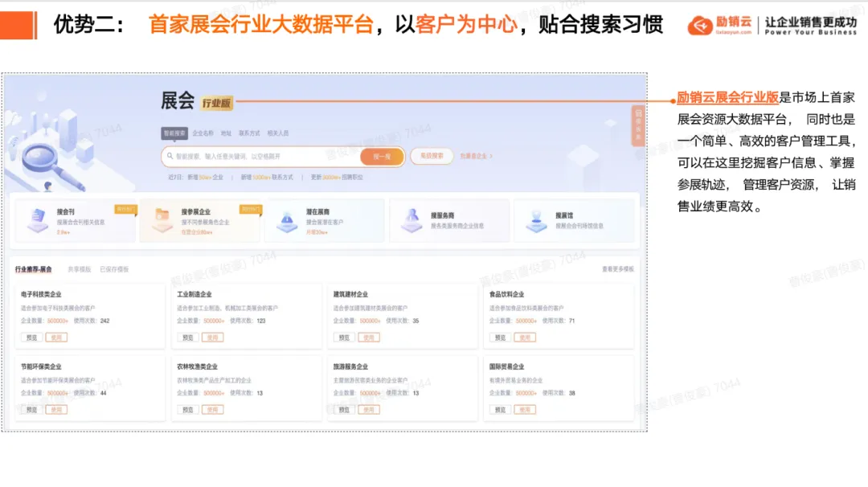Click the 国际贸易企业 template title
The height and width of the screenshot is (487, 868).
pyautogui.click(x=506, y=367)
